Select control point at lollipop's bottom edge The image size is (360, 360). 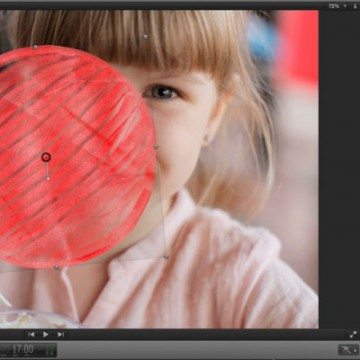tap(56, 267)
